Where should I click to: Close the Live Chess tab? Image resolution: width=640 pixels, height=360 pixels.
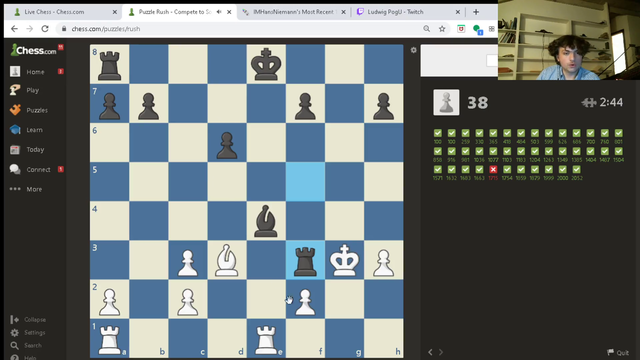click(x=115, y=12)
